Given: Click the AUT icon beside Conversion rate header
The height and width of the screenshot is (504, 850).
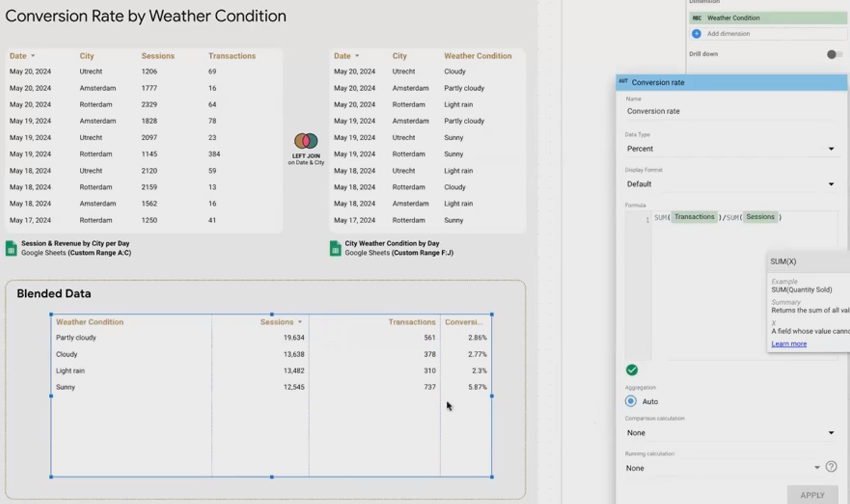Looking at the screenshot, I should (x=623, y=82).
